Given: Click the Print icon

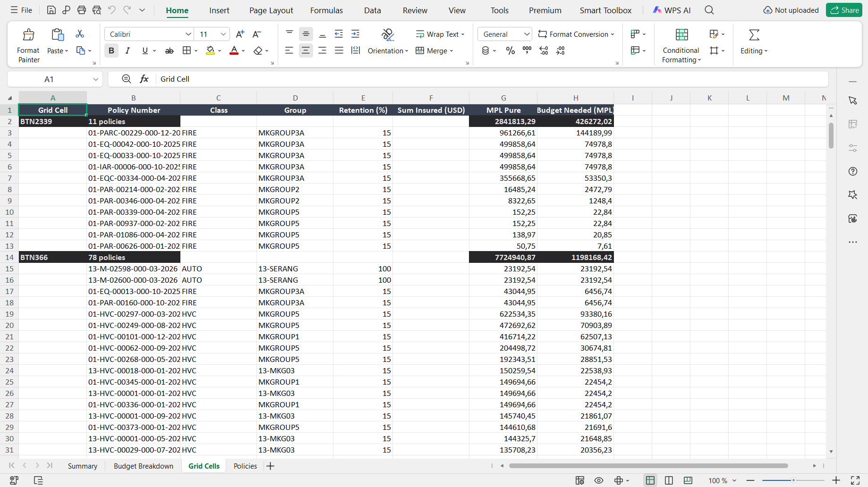Looking at the screenshot, I should click(82, 10).
